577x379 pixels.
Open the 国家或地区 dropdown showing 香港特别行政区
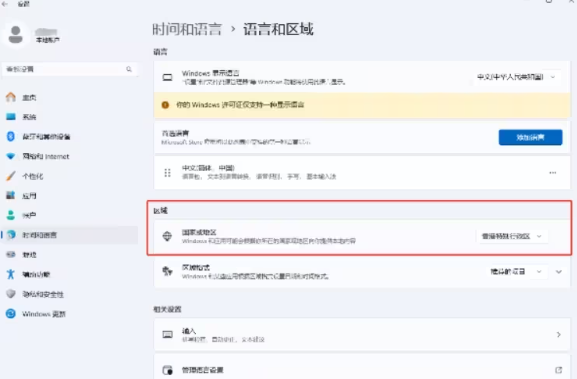click(512, 236)
